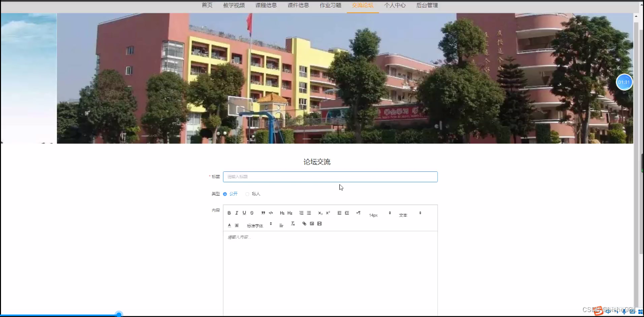Insert a hyperlink using the link icon
This screenshot has height=317, width=644.
click(304, 224)
